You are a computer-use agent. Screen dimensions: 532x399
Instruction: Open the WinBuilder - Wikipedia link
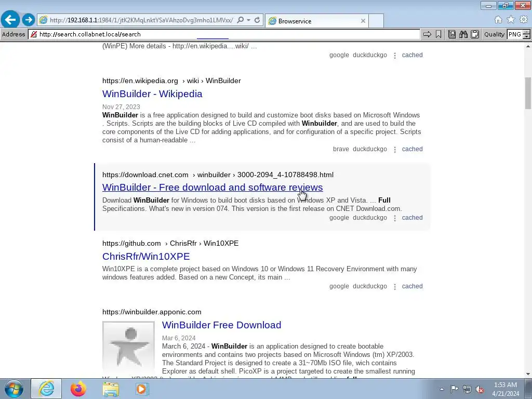coord(152,94)
